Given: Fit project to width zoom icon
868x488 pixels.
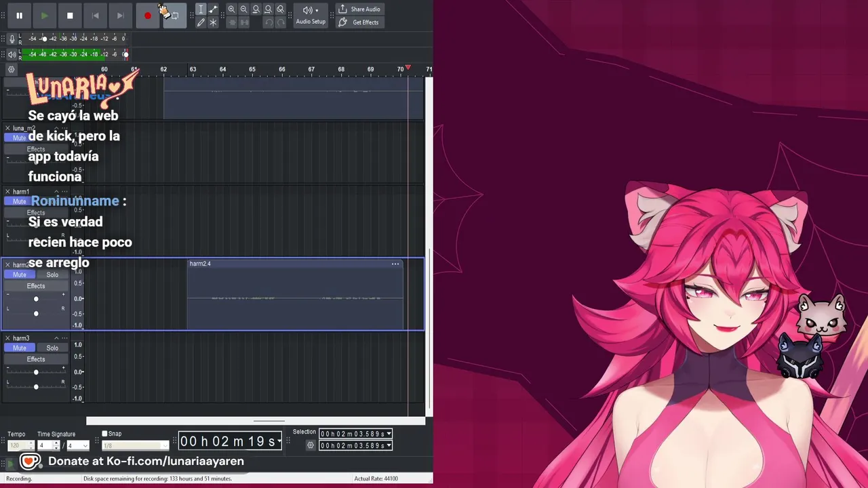Looking at the screenshot, I should (x=268, y=9).
